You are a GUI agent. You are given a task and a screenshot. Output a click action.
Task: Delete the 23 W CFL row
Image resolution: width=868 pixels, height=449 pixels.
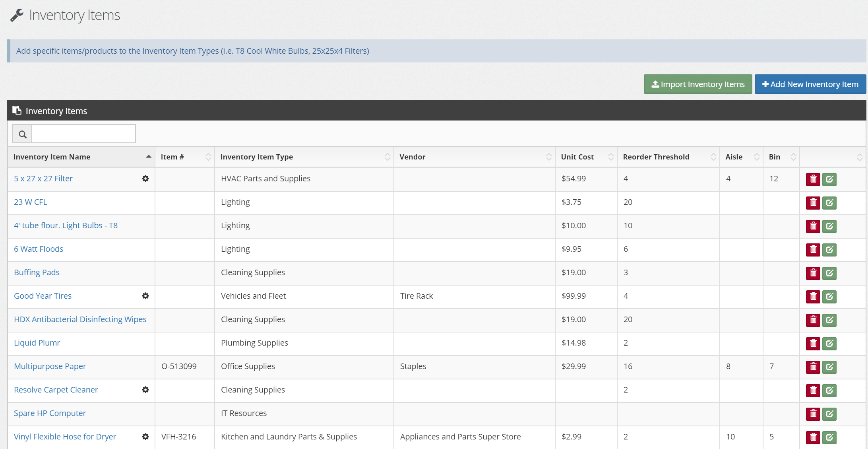(x=813, y=203)
